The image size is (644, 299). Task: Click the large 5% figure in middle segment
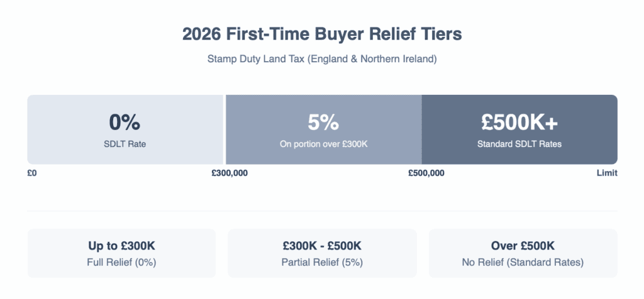pyautogui.click(x=323, y=122)
